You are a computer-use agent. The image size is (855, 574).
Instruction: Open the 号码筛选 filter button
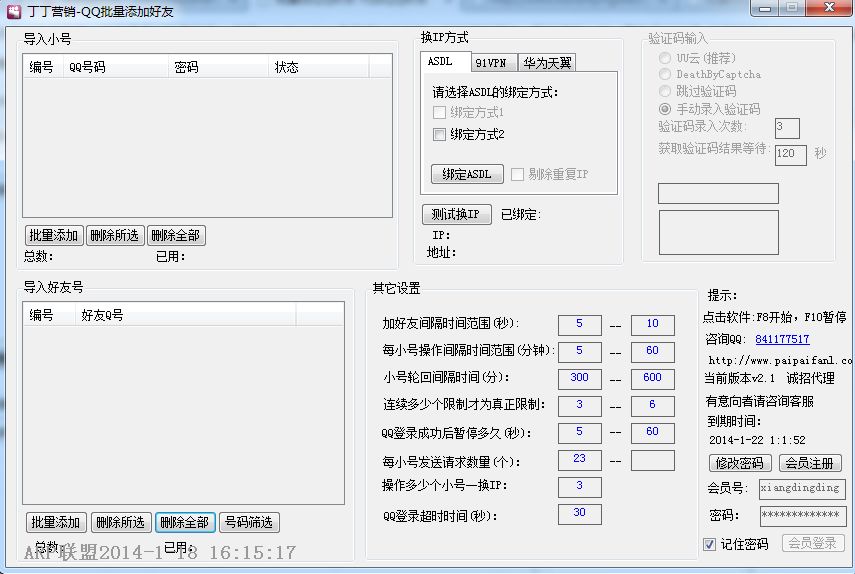249,522
